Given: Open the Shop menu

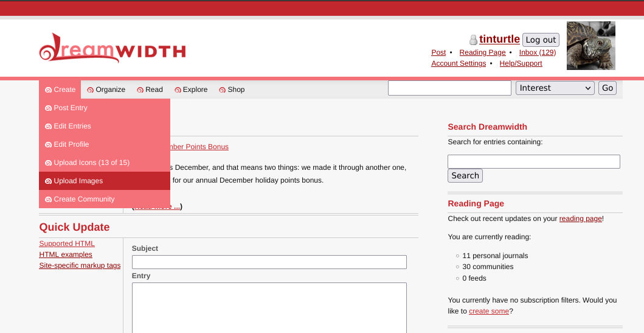Looking at the screenshot, I should [x=232, y=89].
